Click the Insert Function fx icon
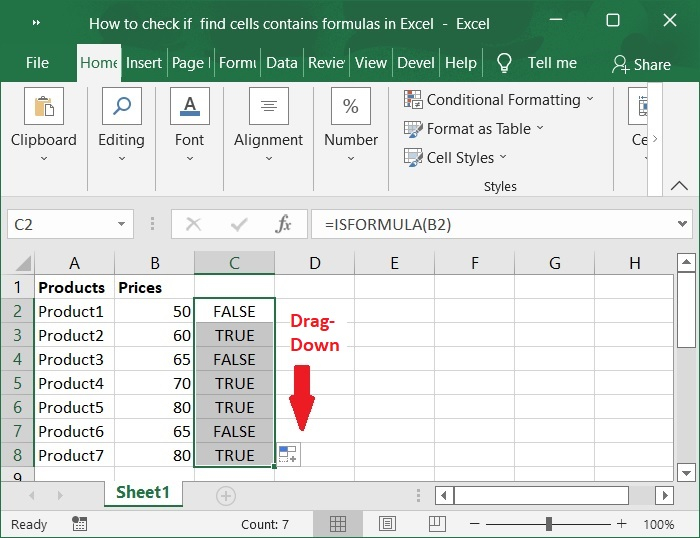 pyautogui.click(x=283, y=225)
